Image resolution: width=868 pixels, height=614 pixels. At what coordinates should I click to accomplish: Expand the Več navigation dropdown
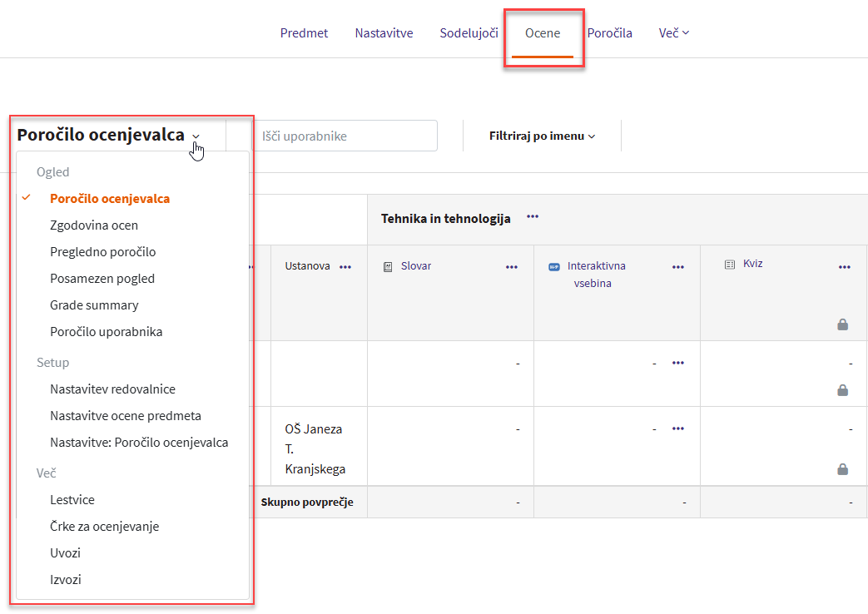673,33
